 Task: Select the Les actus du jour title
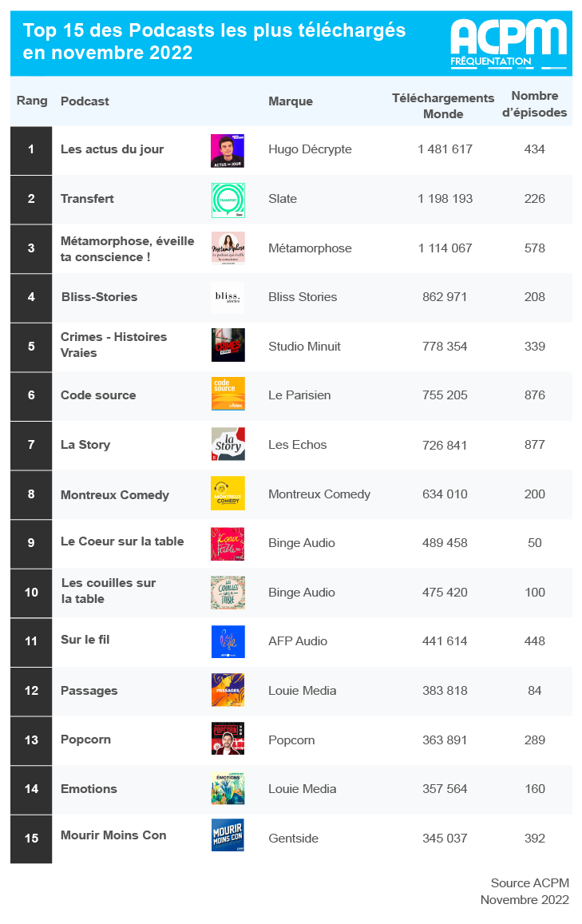coord(112,149)
